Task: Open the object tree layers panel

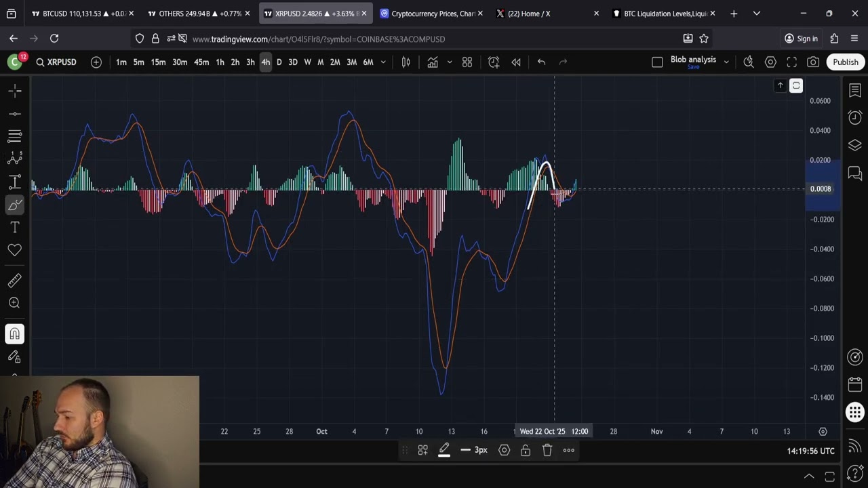Action: (854, 145)
